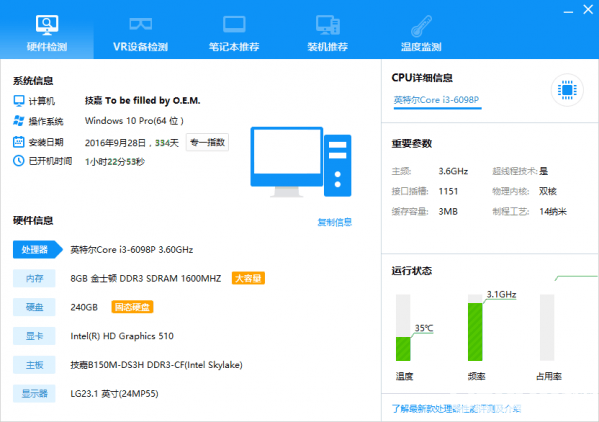The width and height of the screenshot is (599, 422).
Task: Click the 双核 core count value
Action: tap(548, 191)
